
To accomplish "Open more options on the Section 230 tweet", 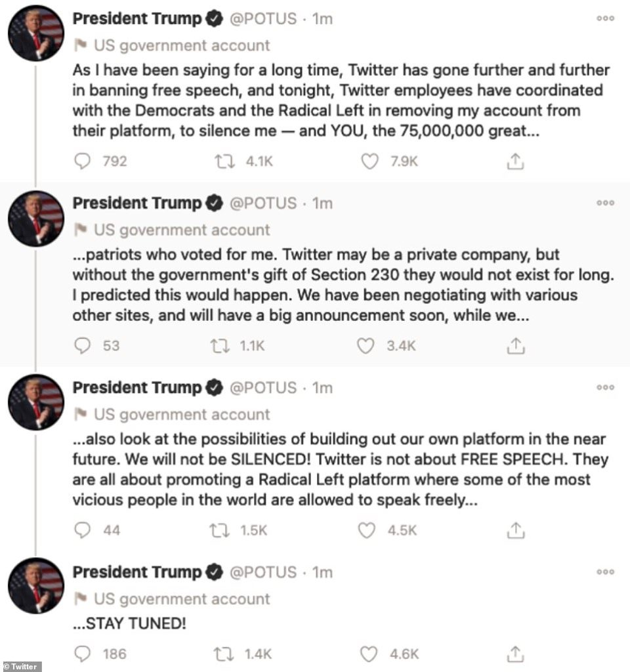I will (x=605, y=203).
